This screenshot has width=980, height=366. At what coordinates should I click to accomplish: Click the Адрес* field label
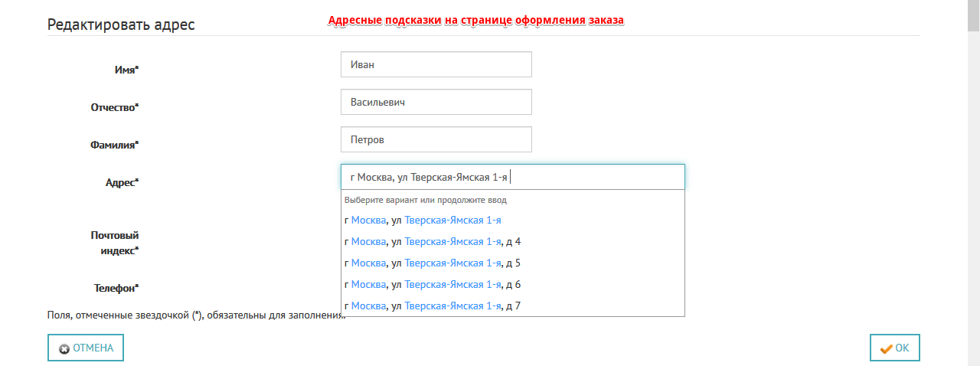point(122,182)
